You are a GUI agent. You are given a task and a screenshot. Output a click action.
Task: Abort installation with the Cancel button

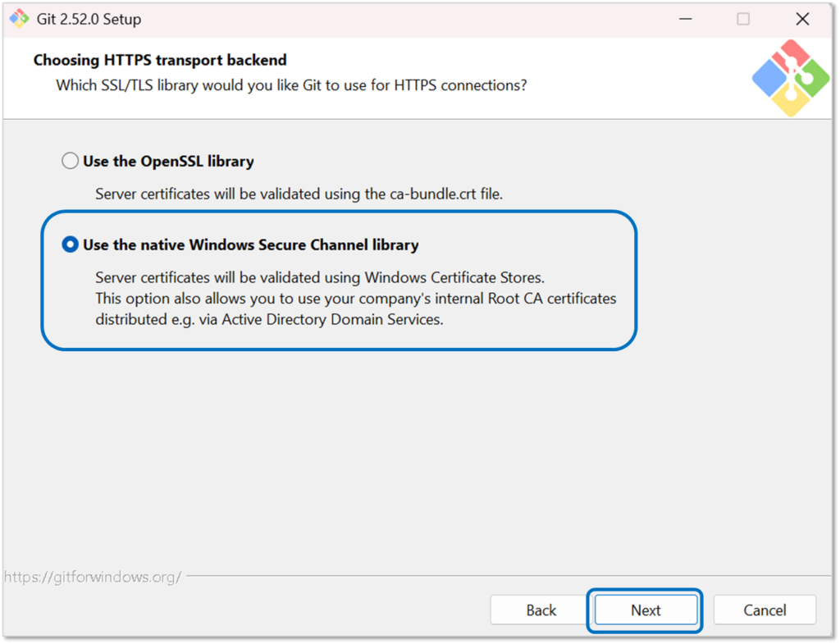[765, 610]
